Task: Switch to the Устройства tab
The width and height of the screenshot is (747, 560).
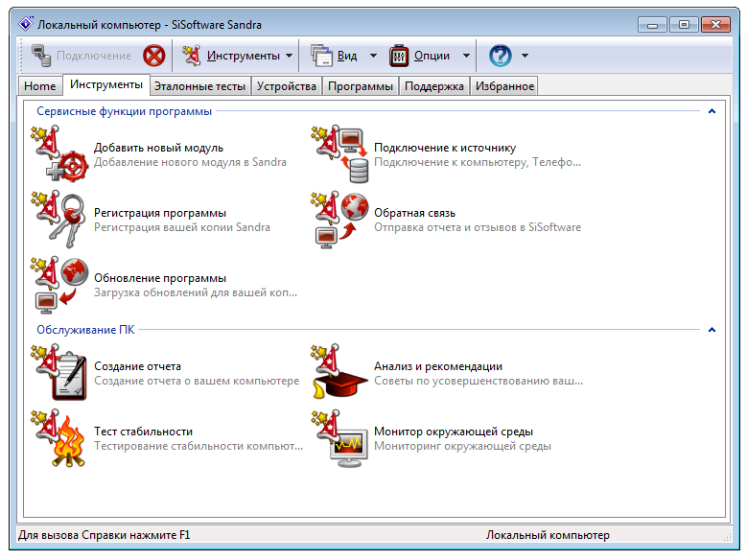Action: pos(287,86)
